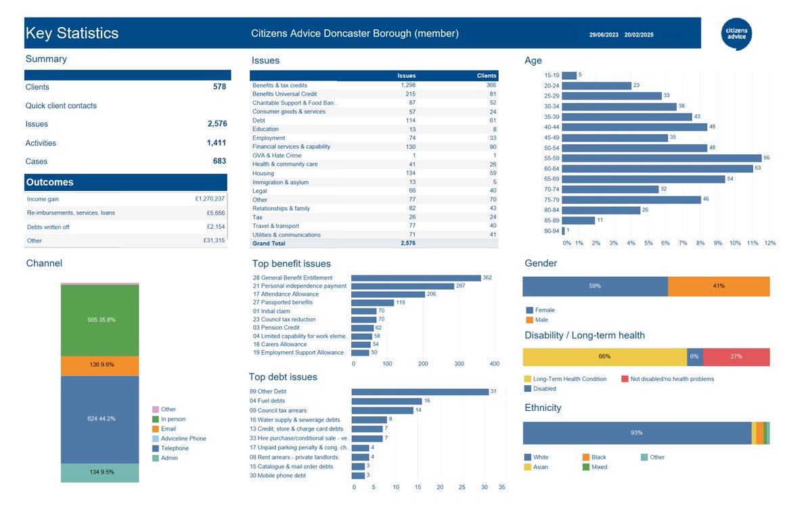Click the 6% Disabled bar segment

[695, 357]
